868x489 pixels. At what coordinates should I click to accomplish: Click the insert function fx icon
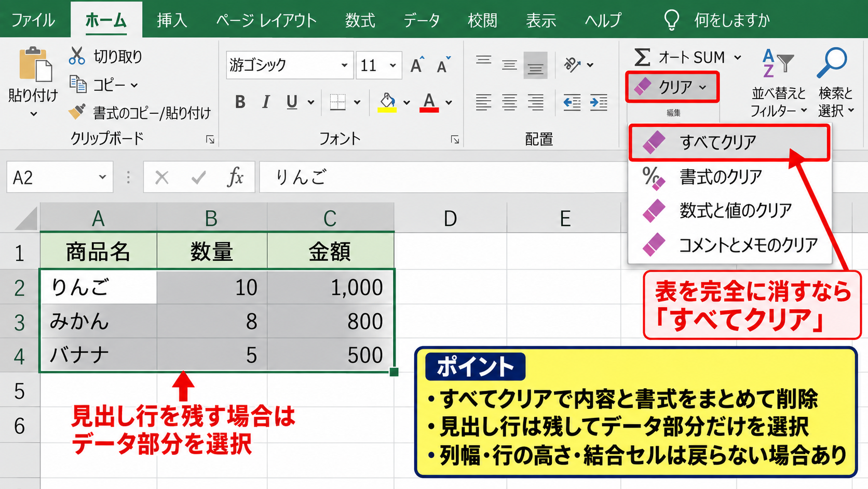[x=235, y=177]
